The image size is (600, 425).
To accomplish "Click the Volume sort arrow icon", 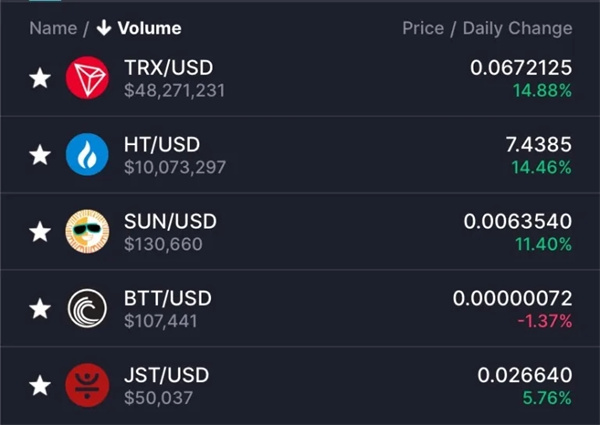I will (104, 28).
